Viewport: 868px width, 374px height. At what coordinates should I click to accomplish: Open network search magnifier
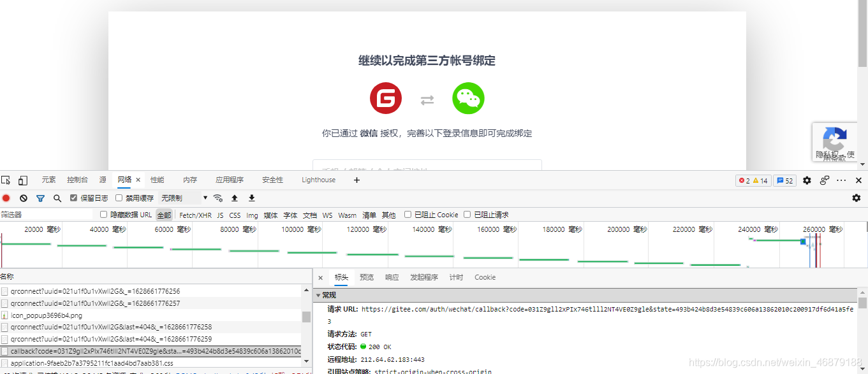tap(57, 198)
